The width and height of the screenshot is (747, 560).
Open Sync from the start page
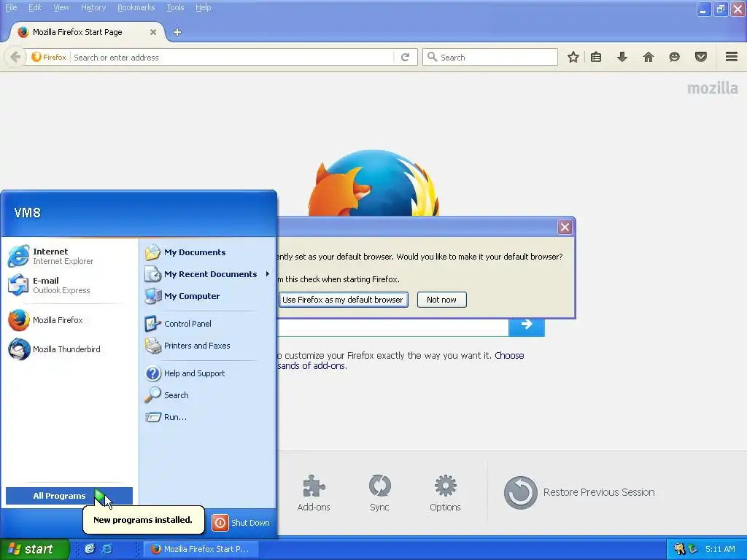coord(379,493)
